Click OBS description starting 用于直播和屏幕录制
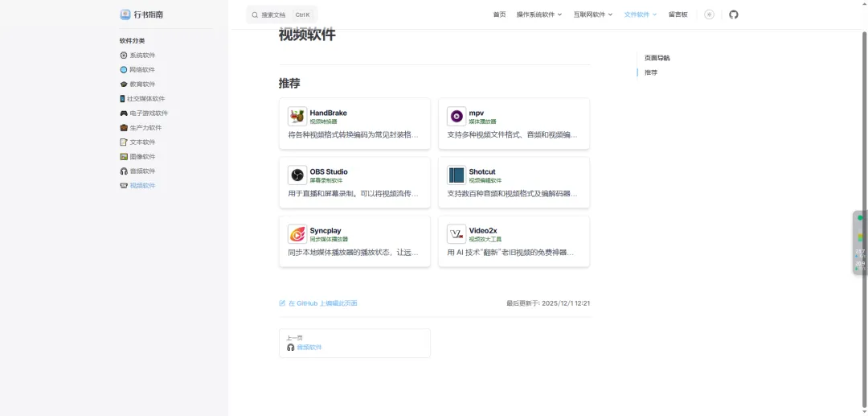 coord(353,194)
